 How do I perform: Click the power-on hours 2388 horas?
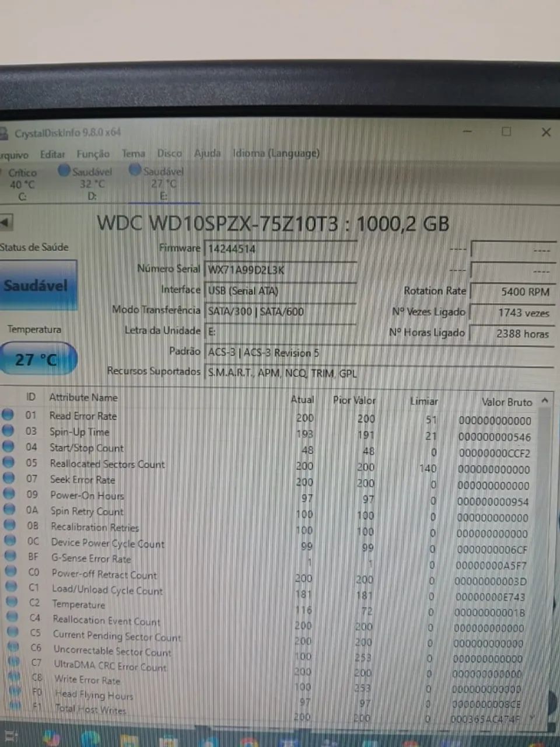point(512,334)
